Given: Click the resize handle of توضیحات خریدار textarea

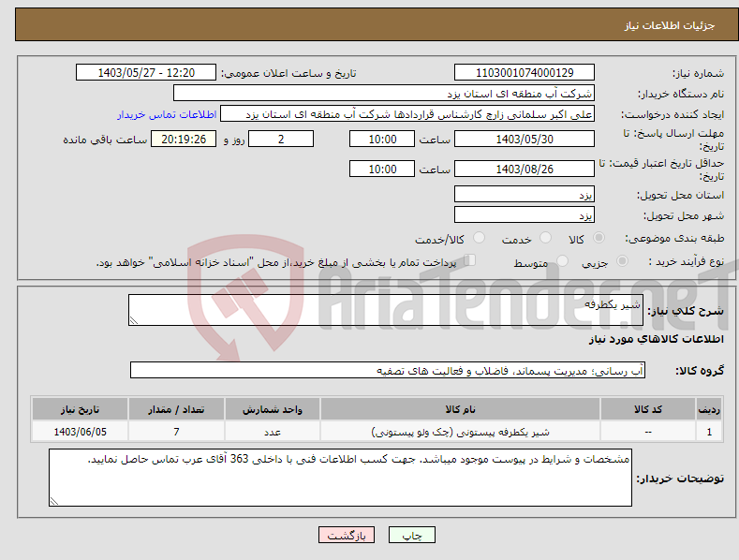Looking at the screenshot, I should pos(53,502).
